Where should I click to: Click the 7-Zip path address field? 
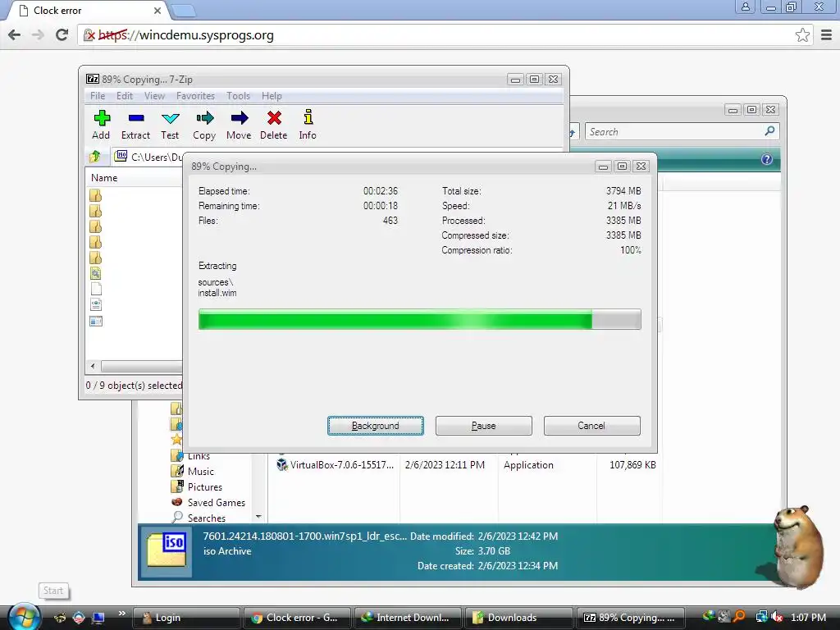(x=149, y=157)
